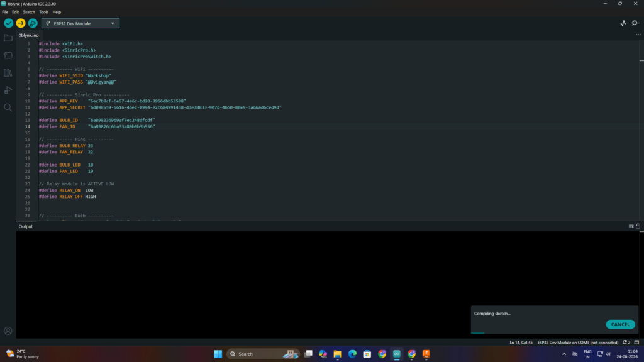
Task: Click the Upload arrow button
Action: (21, 23)
